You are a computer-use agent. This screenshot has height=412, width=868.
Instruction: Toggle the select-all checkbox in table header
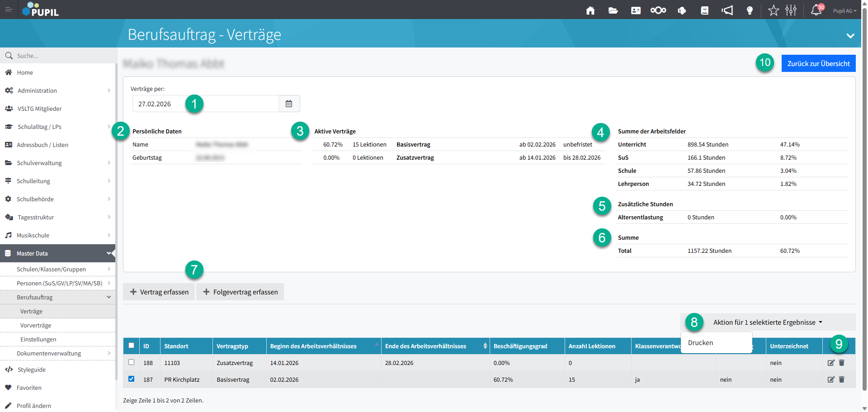[x=132, y=346]
